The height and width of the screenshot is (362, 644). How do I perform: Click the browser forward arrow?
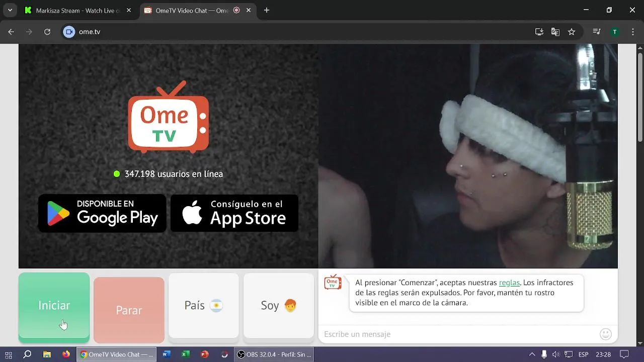(x=29, y=32)
